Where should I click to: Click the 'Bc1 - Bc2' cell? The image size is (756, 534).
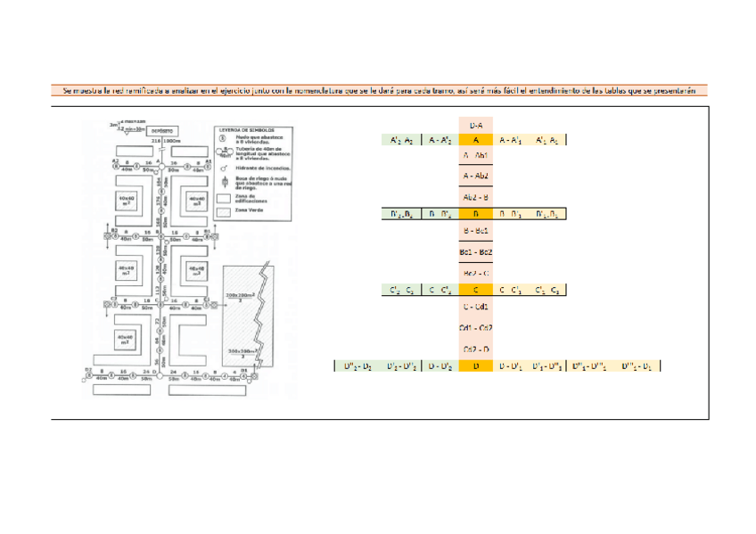[x=475, y=252]
